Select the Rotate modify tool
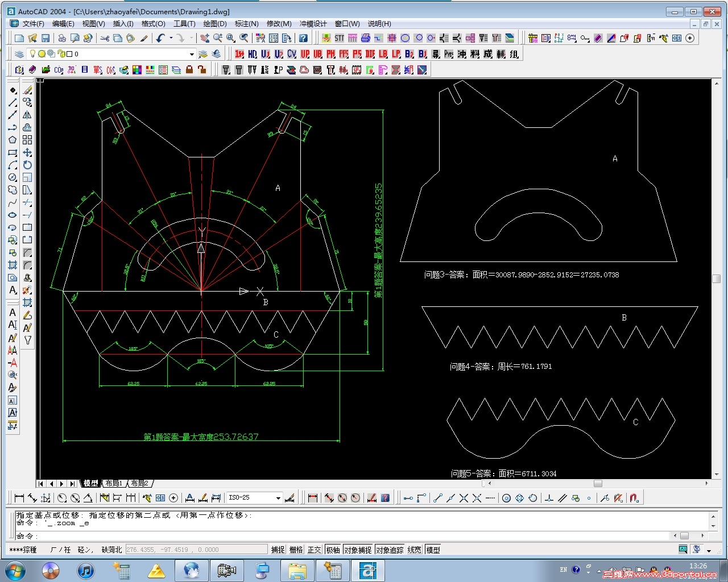This screenshot has height=582, width=728. point(27,165)
